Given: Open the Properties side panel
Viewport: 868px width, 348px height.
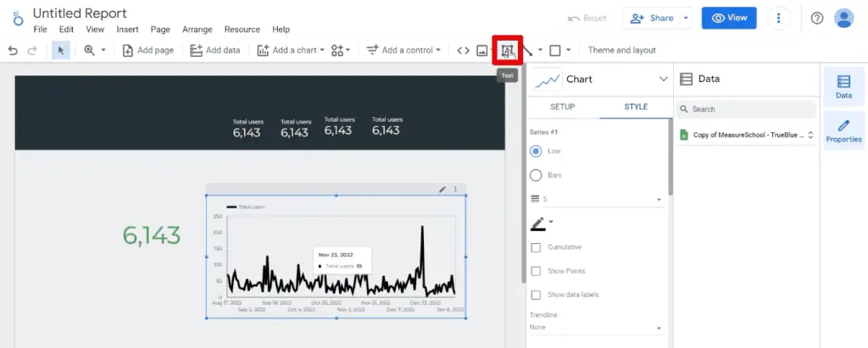Looking at the screenshot, I should (x=843, y=130).
